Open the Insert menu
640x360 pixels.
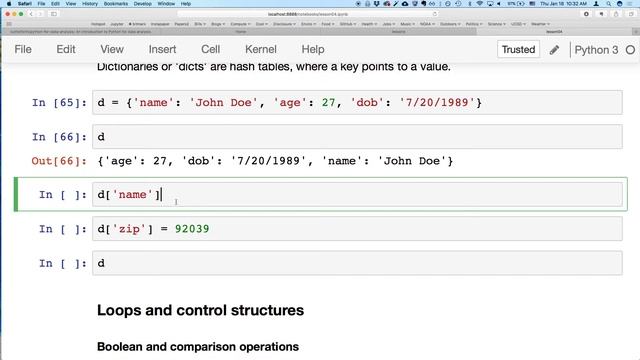coord(162,49)
